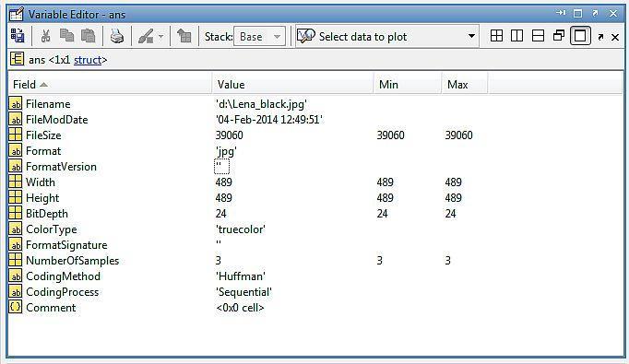629x364 pixels.
Task: Maximize the Variable Editor panel
Action: tap(577, 14)
